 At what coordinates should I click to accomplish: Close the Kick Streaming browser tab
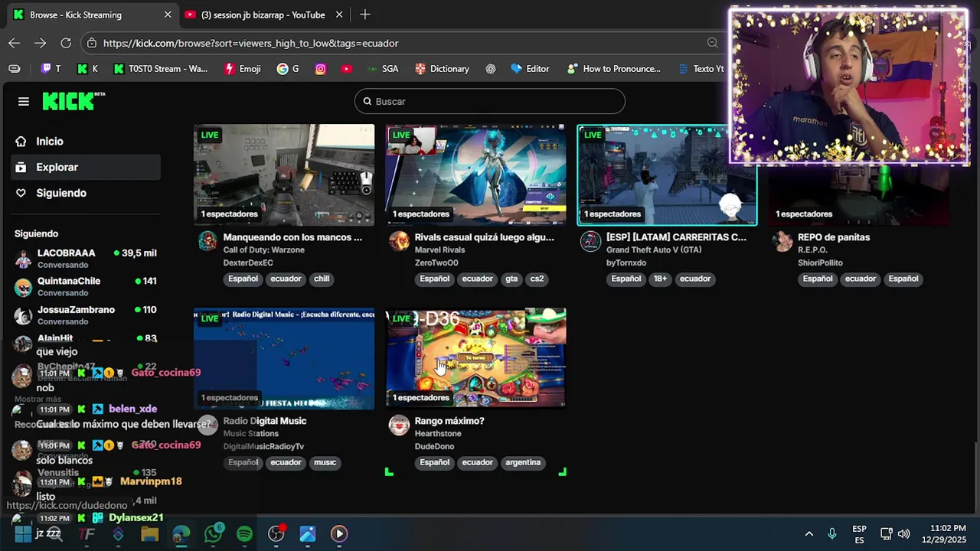(x=168, y=15)
